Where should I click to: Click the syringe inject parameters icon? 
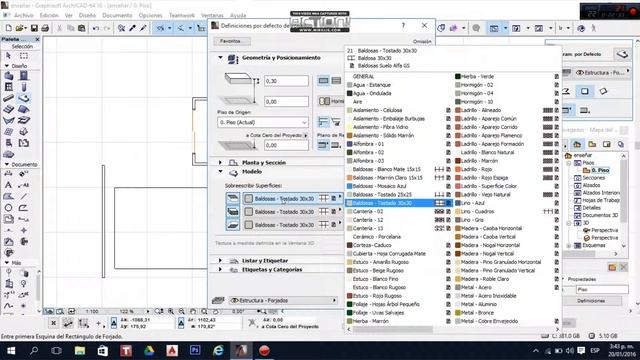coord(143,28)
